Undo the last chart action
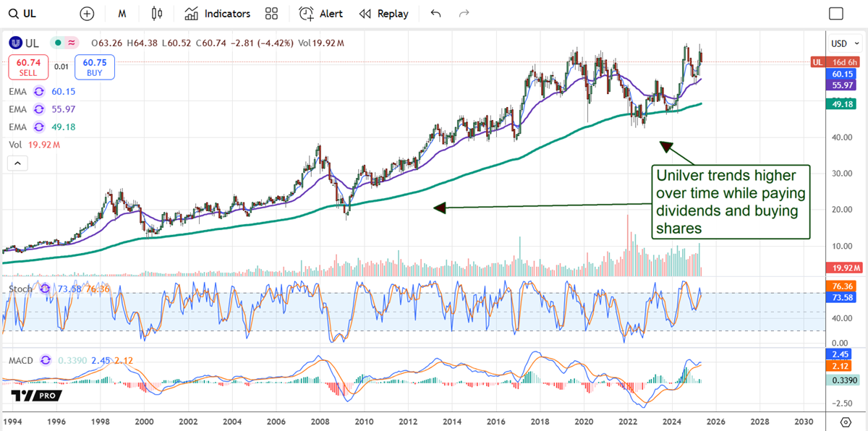The width and height of the screenshot is (868, 431). click(x=435, y=14)
